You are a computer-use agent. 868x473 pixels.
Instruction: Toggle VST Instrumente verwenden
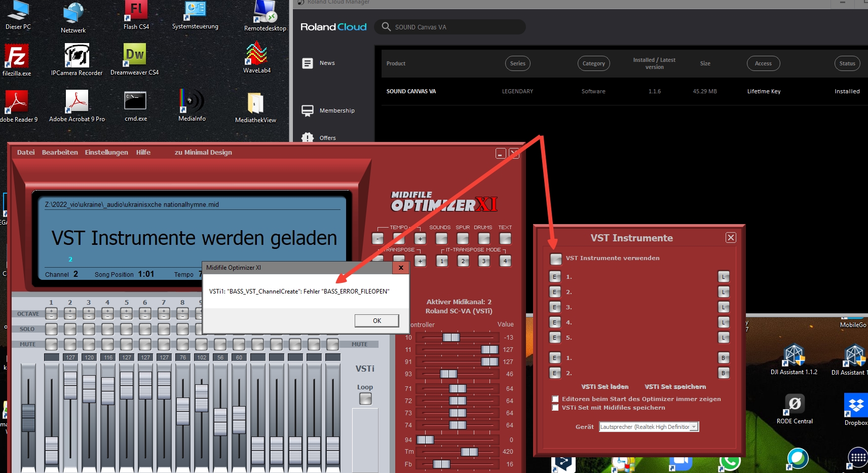coord(556,259)
